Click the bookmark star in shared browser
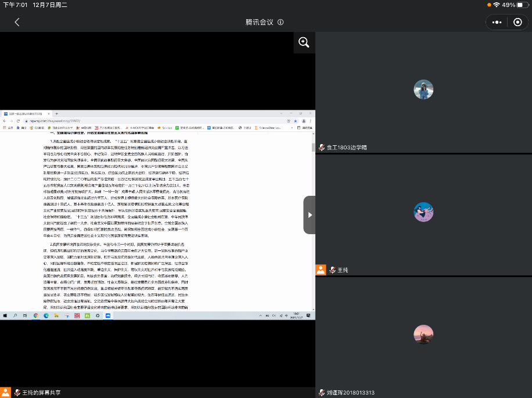532x398 pixels. click(295, 121)
